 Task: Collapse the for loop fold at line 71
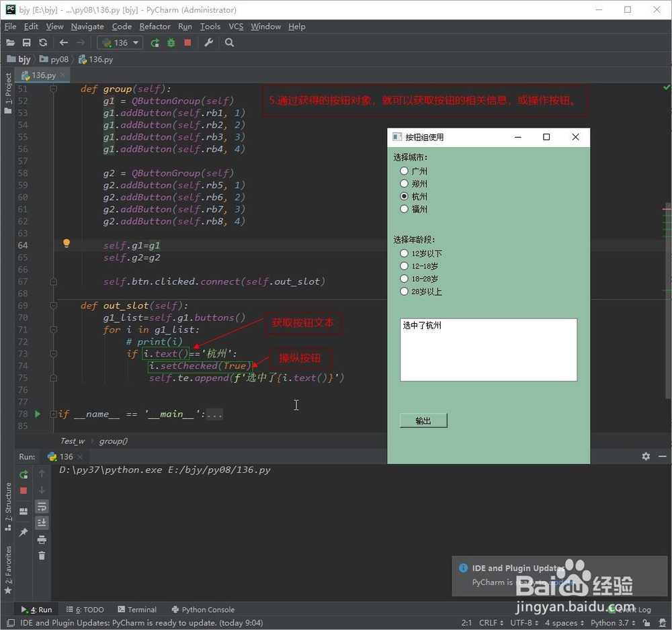point(54,329)
